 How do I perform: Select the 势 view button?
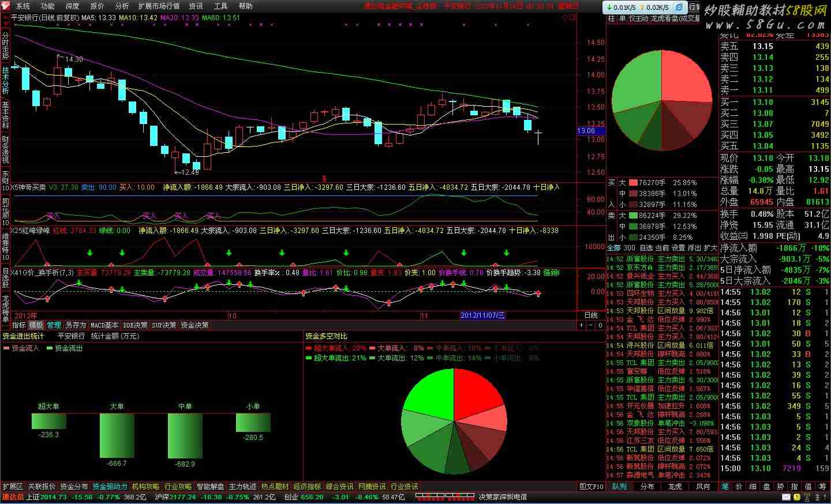coord(780,487)
